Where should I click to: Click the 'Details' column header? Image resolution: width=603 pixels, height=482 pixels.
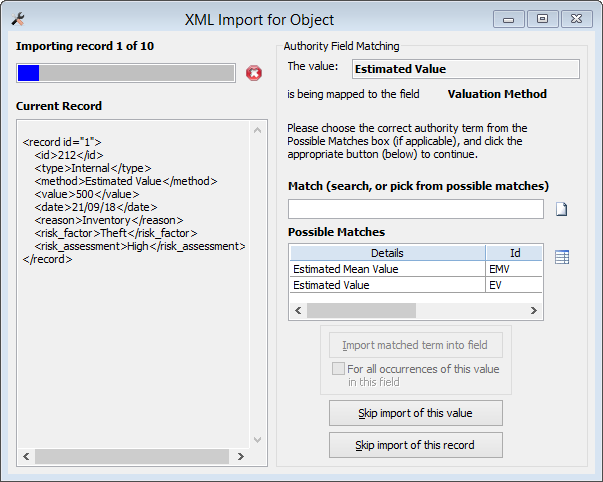(388, 253)
